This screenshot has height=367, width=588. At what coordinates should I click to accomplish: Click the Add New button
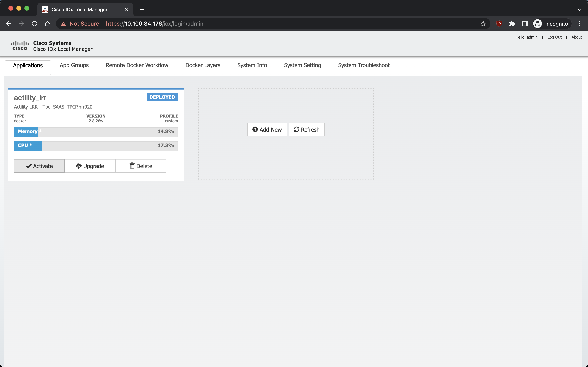pos(267,130)
